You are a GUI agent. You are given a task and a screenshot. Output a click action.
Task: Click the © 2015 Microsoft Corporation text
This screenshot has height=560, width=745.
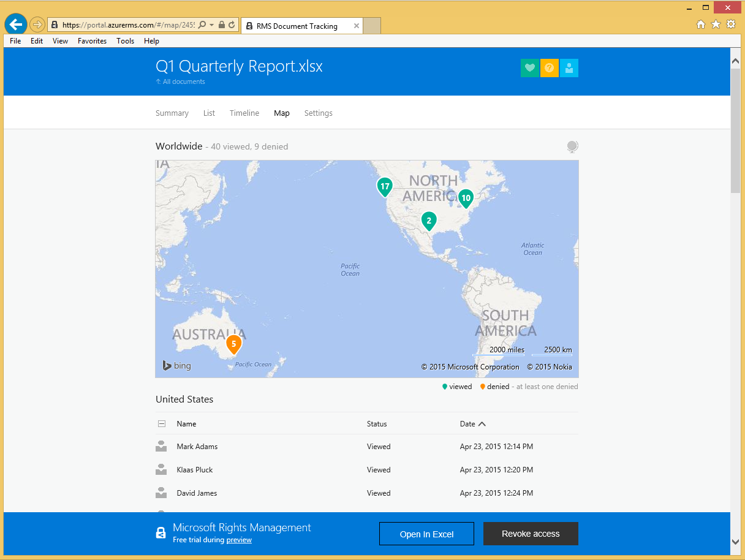[471, 367]
